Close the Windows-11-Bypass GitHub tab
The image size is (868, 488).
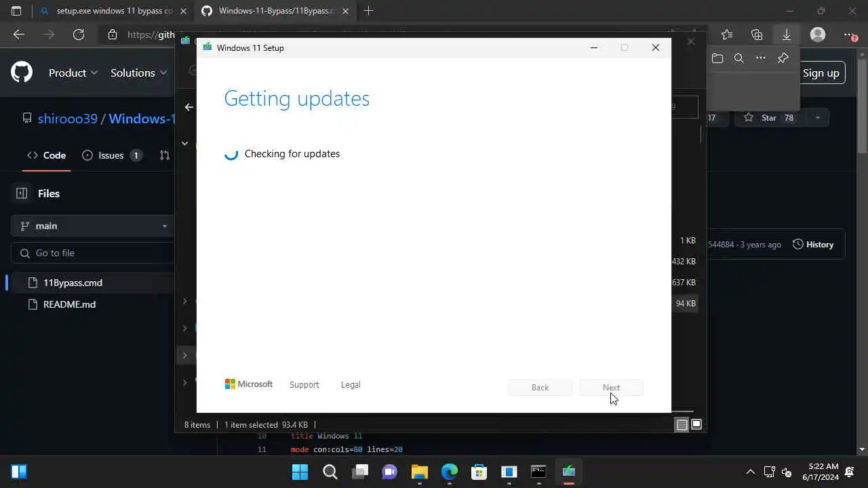344,11
